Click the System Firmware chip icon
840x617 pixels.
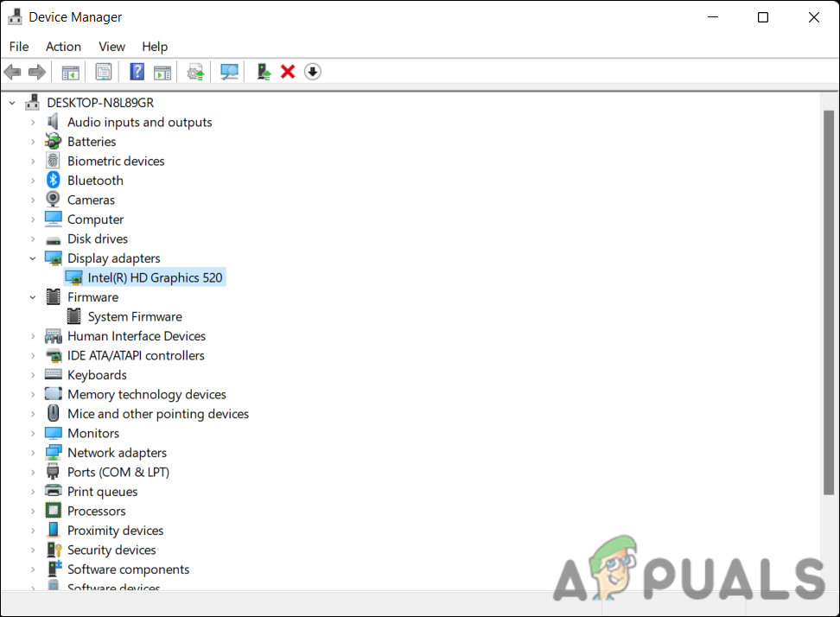coord(74,316)
